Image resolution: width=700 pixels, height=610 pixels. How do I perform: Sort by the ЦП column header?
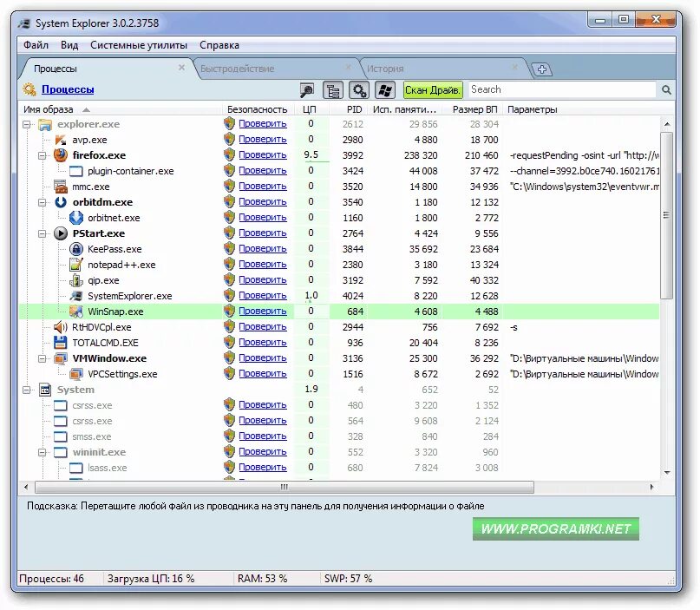click(x=311, y=109)
